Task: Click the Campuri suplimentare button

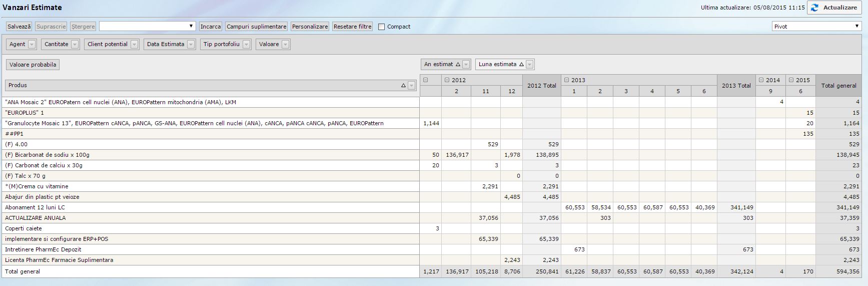Action: pyautogui.click(x=256, y=27)
